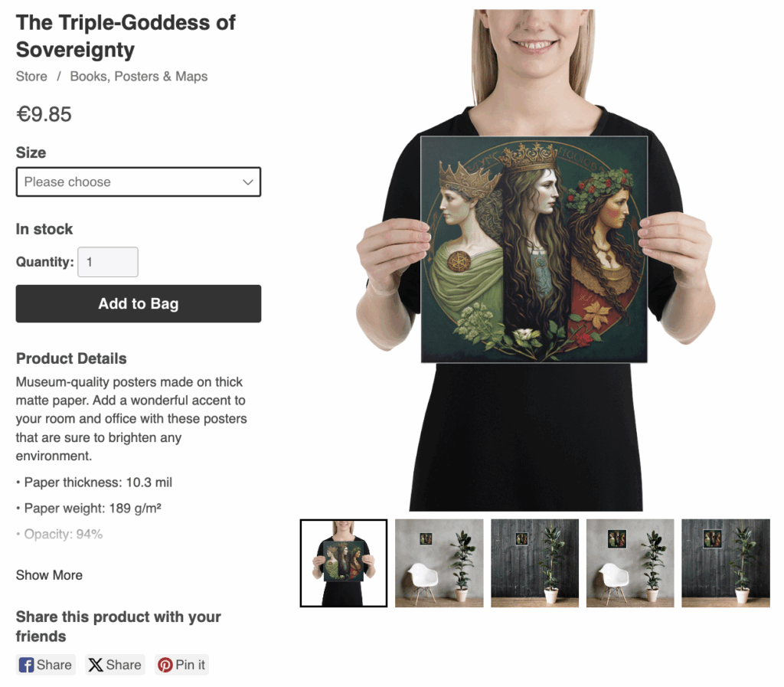Click the Facebook icon in Share button
This screenshot has width=784, height=687.
(x=26, y=665)
